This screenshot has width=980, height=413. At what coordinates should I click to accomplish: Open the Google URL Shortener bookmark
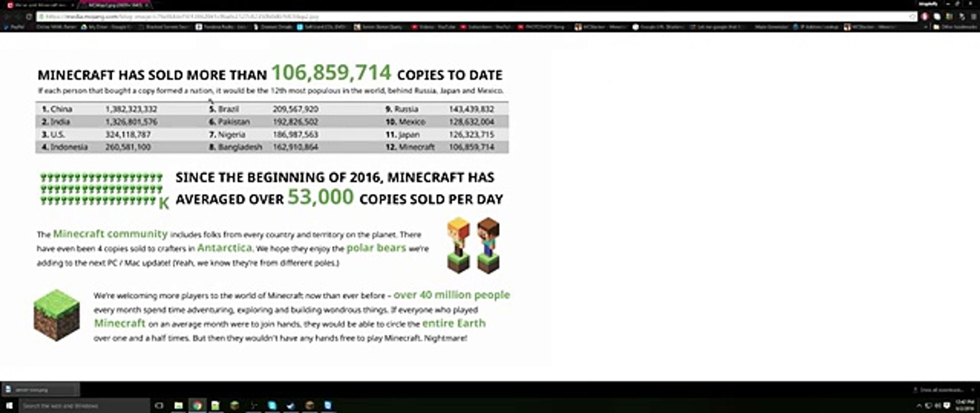[x=657, y=27]
